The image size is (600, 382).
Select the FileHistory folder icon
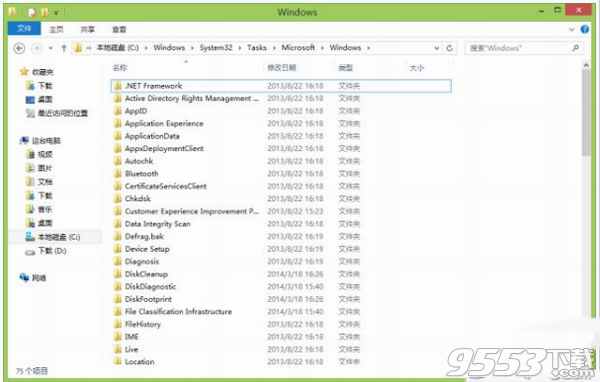pyautogui.click(x=118, y=324)
